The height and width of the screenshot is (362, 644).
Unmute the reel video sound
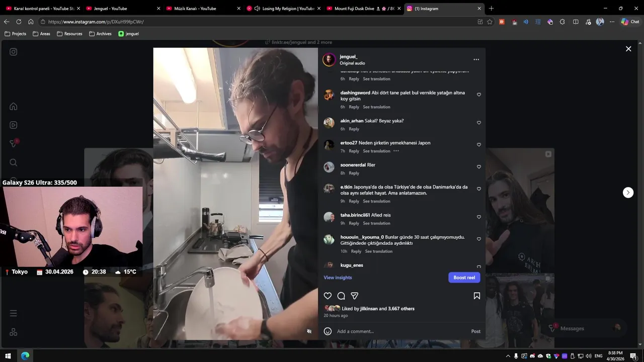pyautogui.click(x=309, y=331)
